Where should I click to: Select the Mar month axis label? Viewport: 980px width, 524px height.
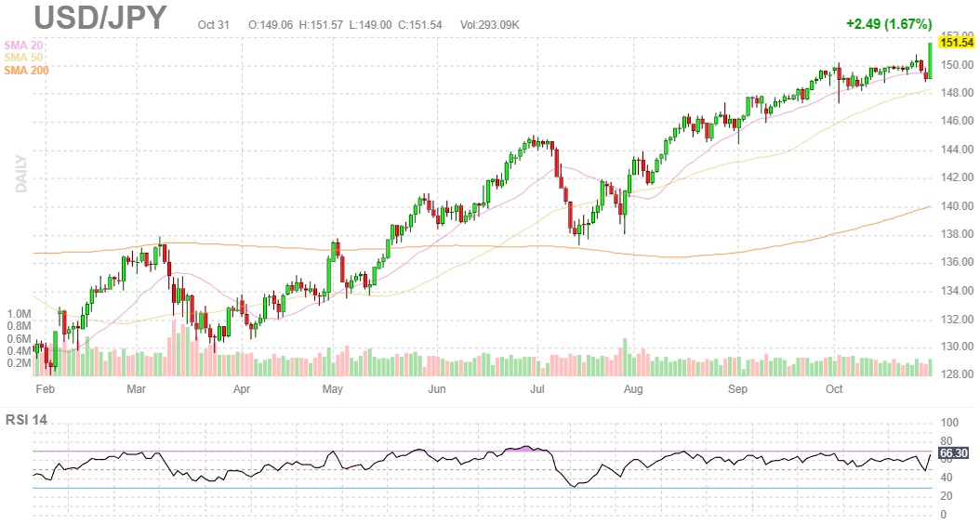tap(137, 389)
